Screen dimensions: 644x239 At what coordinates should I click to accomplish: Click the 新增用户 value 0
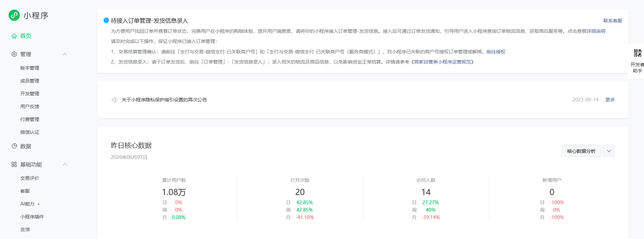tap(552, 192)
